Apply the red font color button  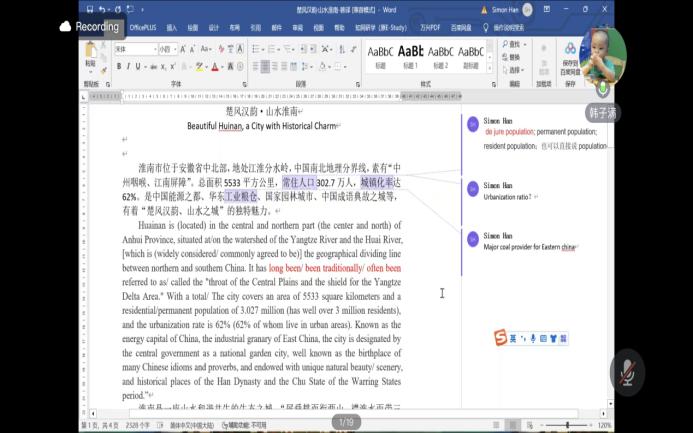[x=214, y=67]
